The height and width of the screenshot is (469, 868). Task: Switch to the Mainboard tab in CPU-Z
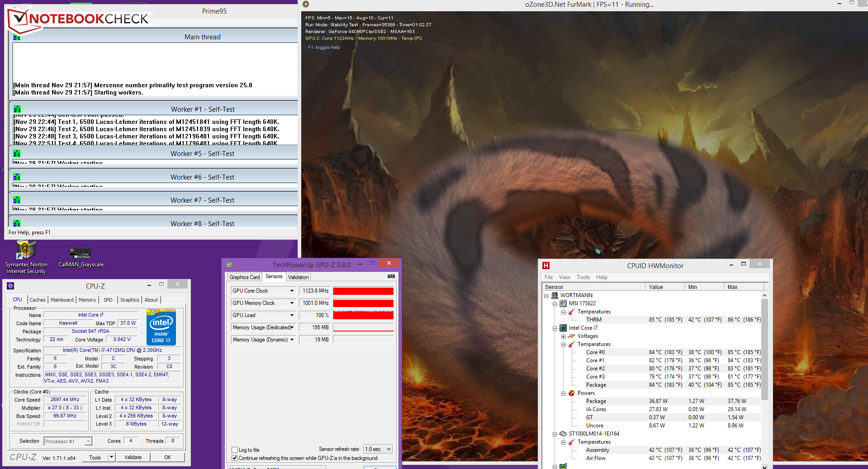click(x=62, y=300)
